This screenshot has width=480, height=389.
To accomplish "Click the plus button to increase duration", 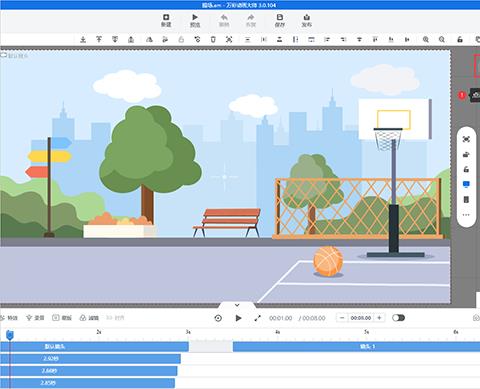I will [379, 318].
